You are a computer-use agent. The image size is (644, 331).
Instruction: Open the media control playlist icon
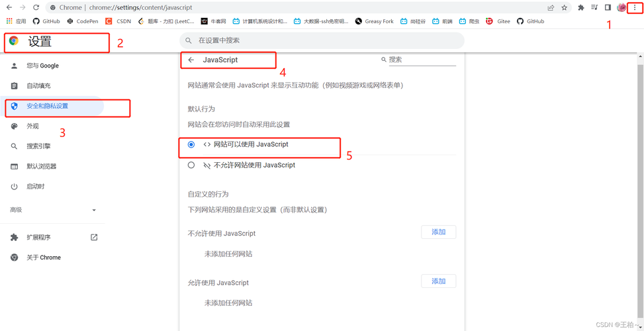tap(594, 7)
